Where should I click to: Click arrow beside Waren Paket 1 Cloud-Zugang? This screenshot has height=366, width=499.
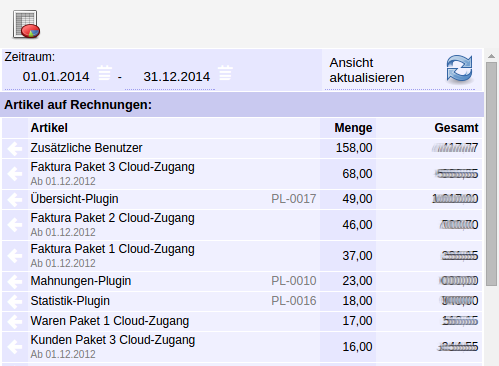pyautogui.click(x=15, y=321)
